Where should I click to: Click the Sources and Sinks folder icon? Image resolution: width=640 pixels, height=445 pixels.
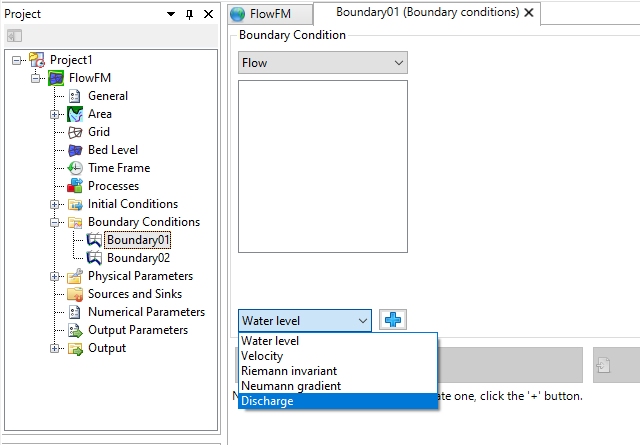click(75, 294)
